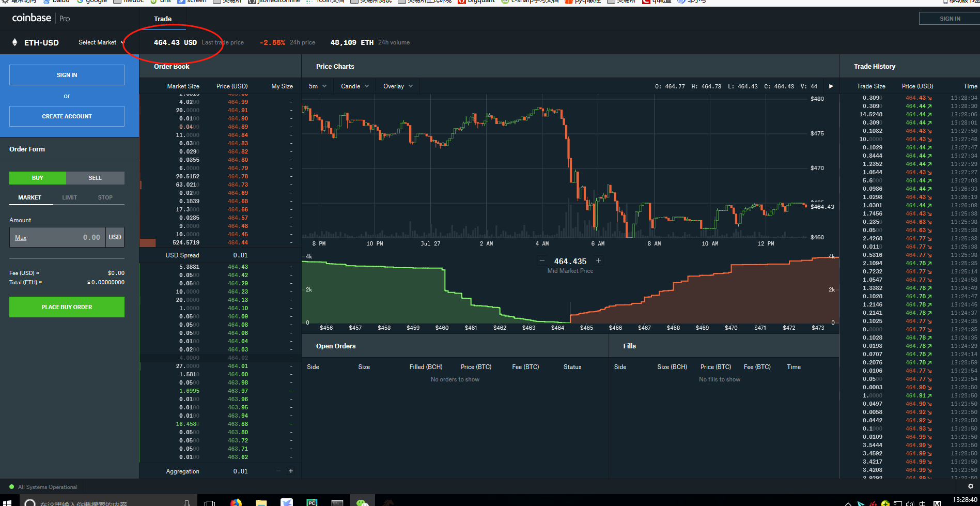Select the STOP order type tab
Viewport: 980px width, 506px height.
click(105, 197)
